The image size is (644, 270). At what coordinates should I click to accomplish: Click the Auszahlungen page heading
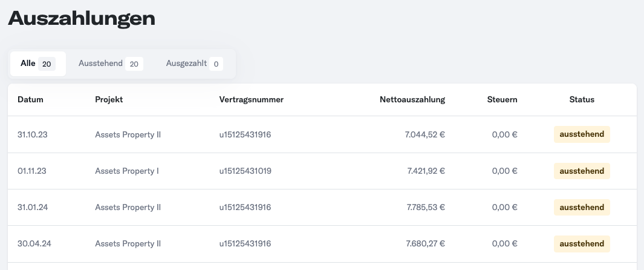[81, 19]
